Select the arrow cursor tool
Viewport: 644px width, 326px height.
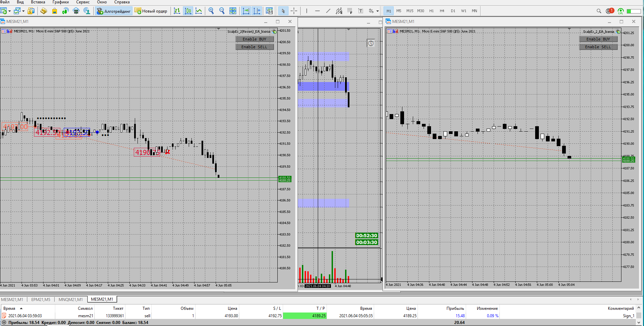coord(283,11)
